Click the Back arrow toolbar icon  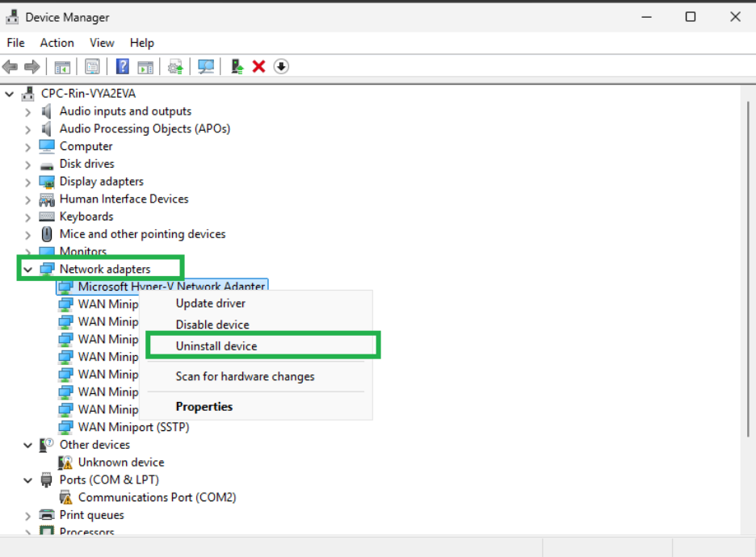[10, 66]
